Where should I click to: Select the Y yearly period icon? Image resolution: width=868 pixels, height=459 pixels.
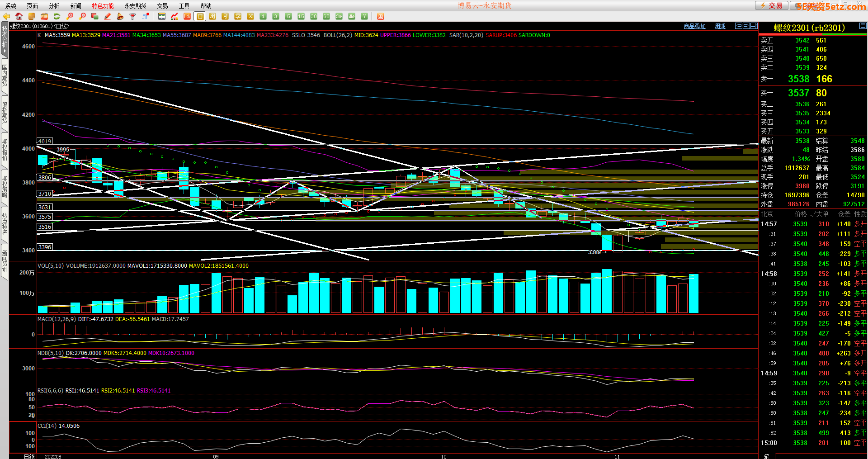coord(364,16)
